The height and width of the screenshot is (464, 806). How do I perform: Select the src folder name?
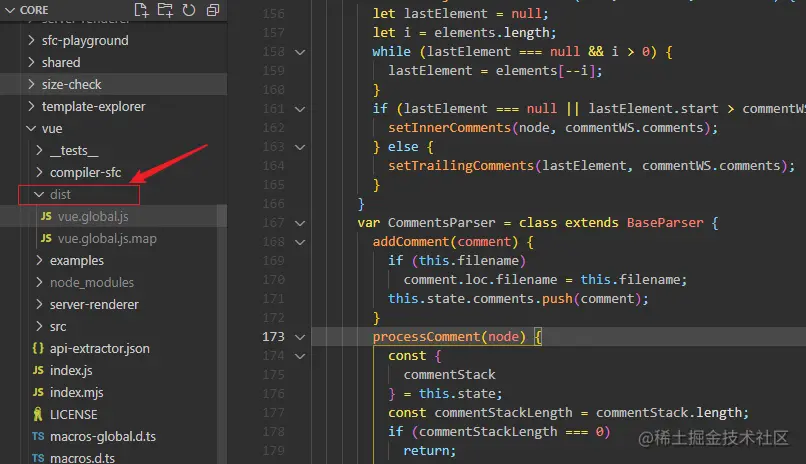pos(58,327)
